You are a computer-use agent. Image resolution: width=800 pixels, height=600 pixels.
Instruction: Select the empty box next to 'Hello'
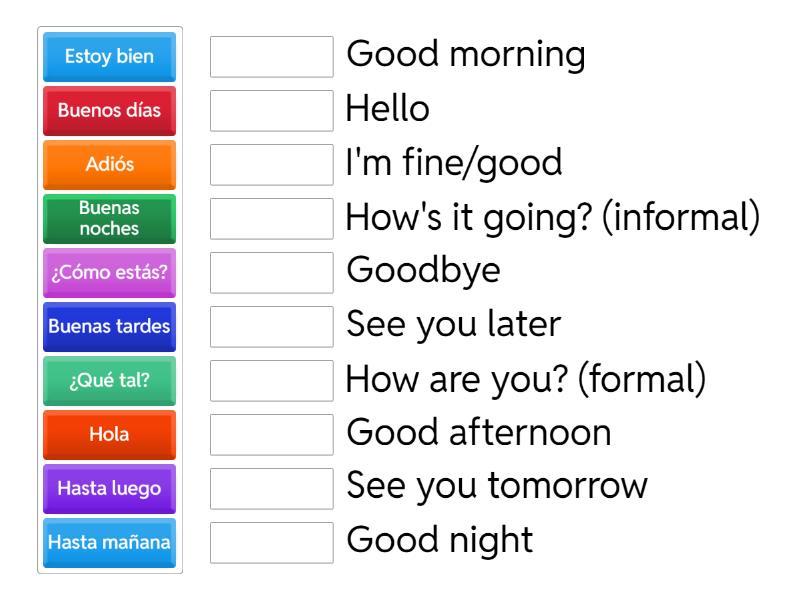tap(272, 111)
